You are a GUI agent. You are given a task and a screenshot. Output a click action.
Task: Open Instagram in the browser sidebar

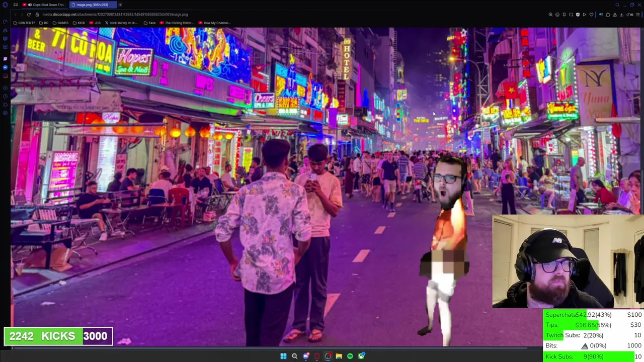tap(5, 75)
